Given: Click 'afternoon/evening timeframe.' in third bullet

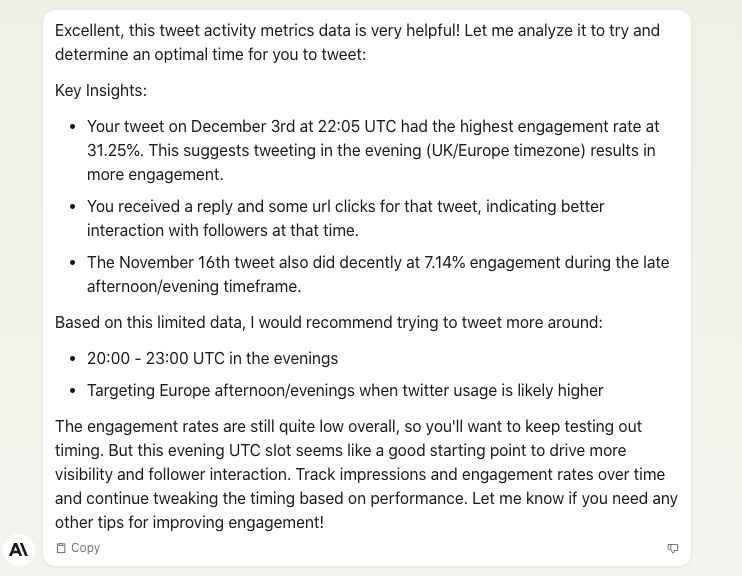Looking at the screenshot, I should click(x=194, y=286).
